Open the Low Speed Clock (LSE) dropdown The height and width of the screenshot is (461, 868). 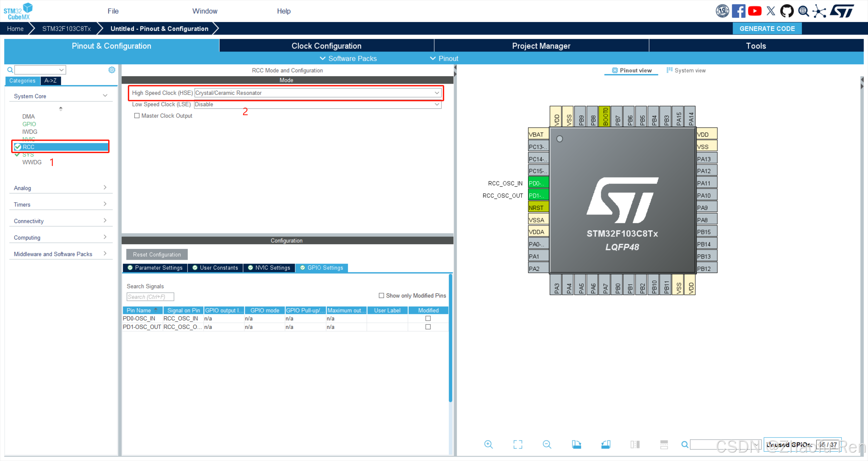pos(318,104)
